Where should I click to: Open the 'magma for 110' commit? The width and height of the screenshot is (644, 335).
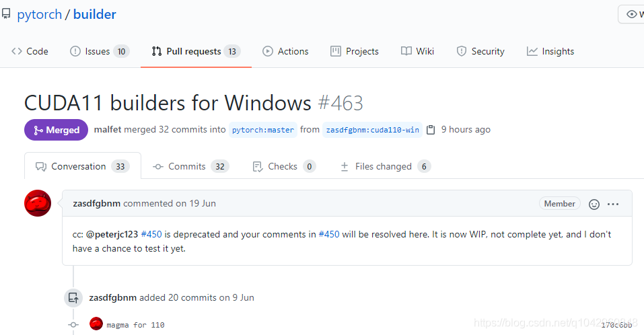(135, 325)
